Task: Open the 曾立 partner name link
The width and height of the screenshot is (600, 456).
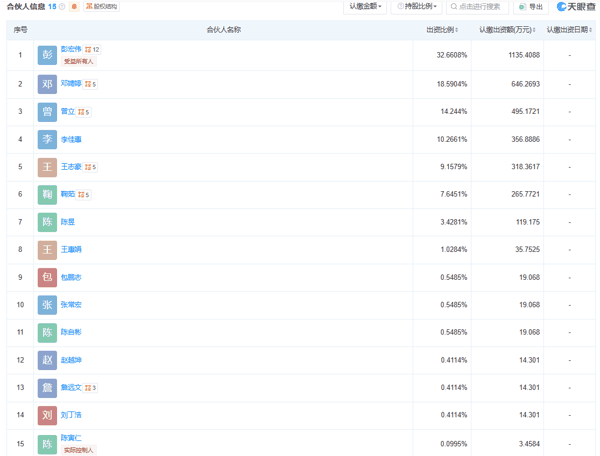Action: pos(67,112)
